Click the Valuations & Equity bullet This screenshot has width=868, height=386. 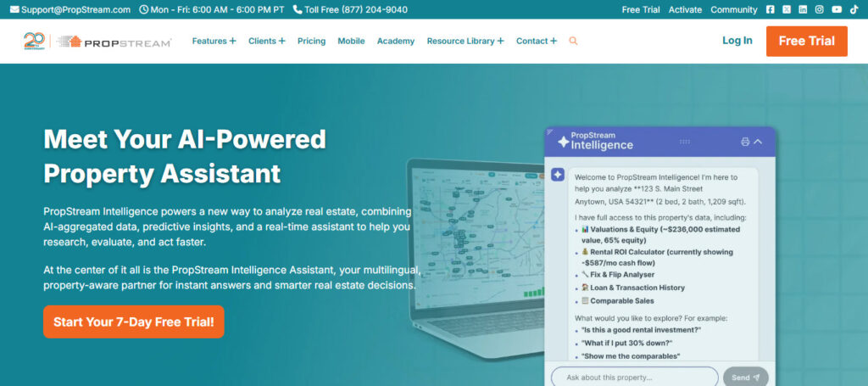coord(659,235)
